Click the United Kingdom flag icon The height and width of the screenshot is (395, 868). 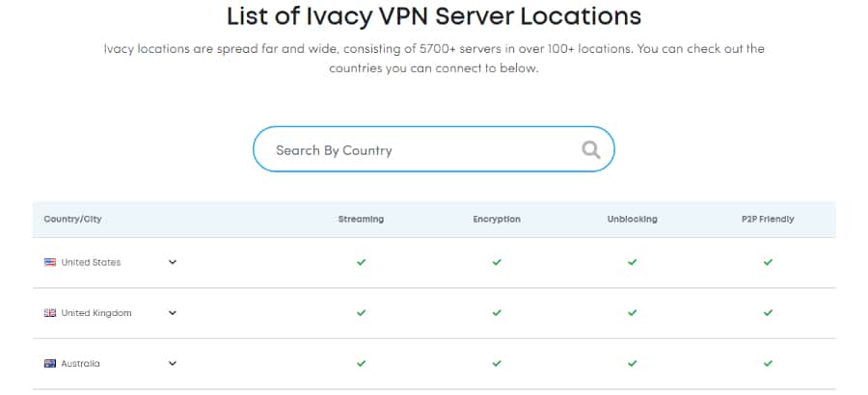point(50,313)
